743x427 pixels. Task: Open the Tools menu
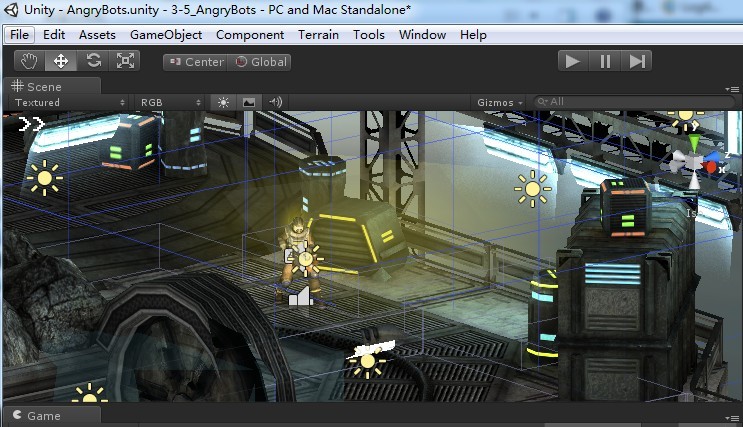coord(369,35)
